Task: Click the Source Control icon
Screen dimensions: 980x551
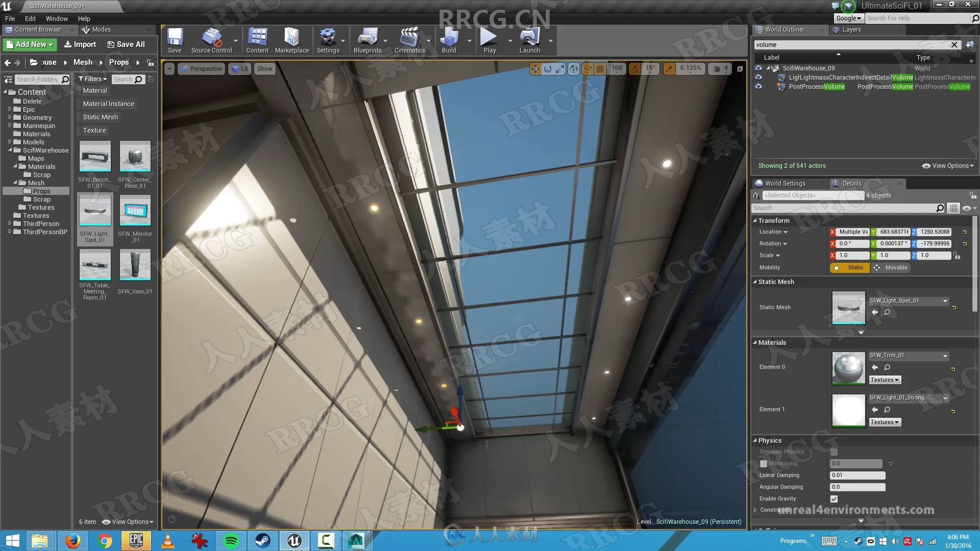Action: pos(211,42)
